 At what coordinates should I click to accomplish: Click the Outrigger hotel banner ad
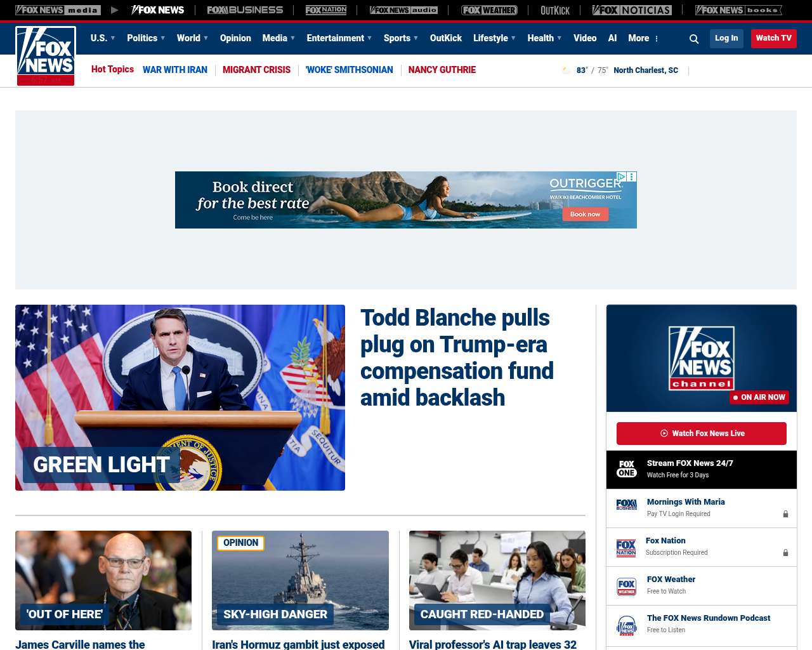coord(406,200)
